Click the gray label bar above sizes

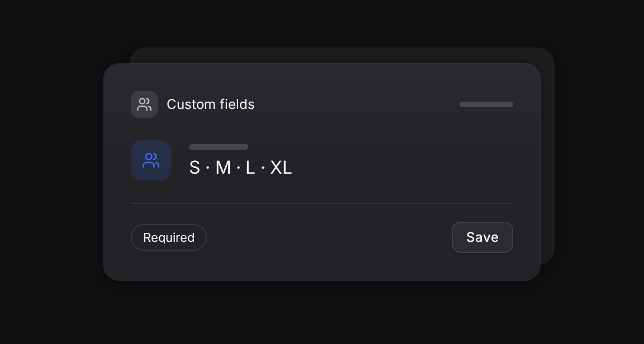[x=219, y=147]
